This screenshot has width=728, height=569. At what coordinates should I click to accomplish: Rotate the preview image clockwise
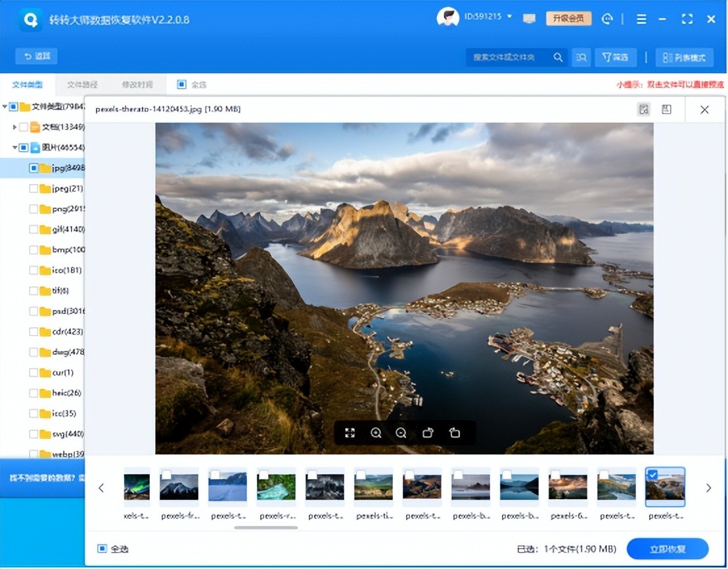428,433
